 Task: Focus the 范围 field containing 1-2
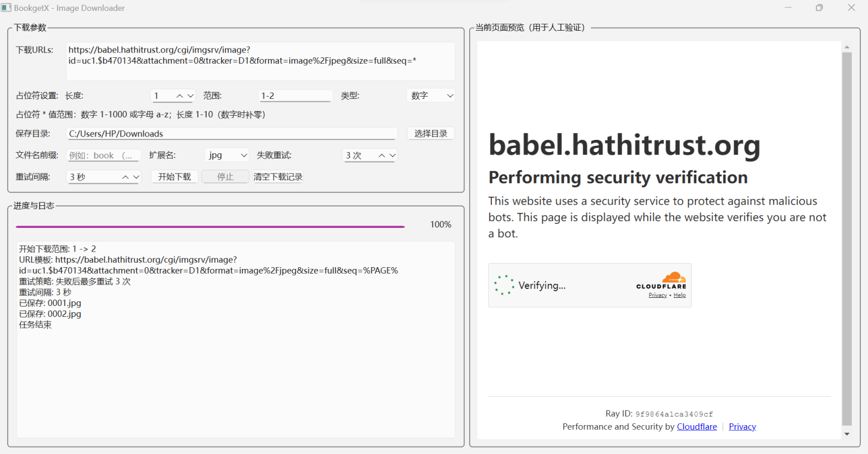pyautogui.click(x=295, y=96)
